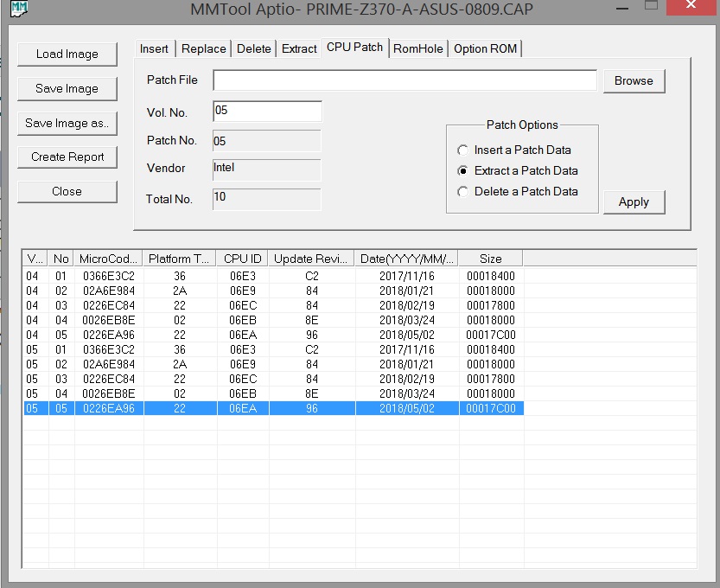Select volume 04 row 0026EB8E
Viewport: 720px width, 588px height.
point(273,320)
